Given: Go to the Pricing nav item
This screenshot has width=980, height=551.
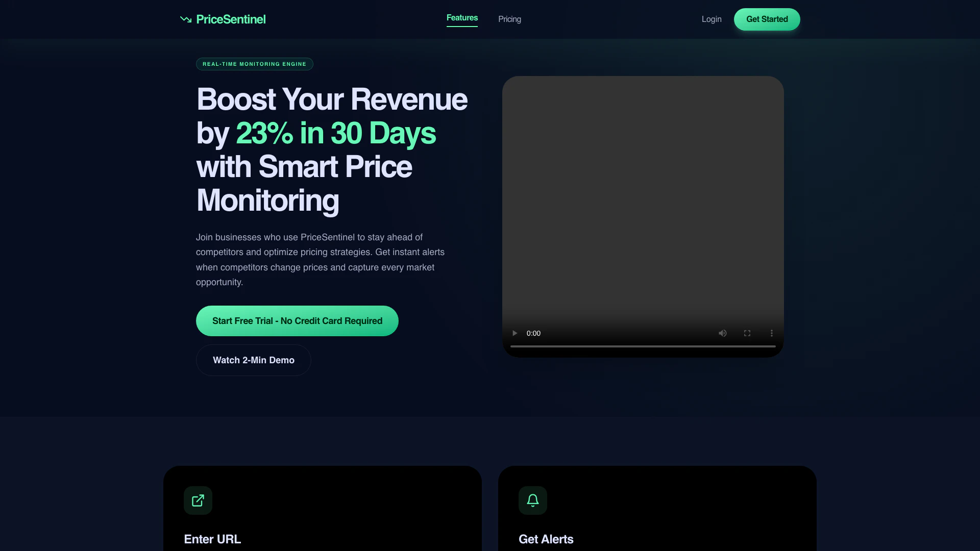Looking at the screenshot, I should click(x=509, y=19).
